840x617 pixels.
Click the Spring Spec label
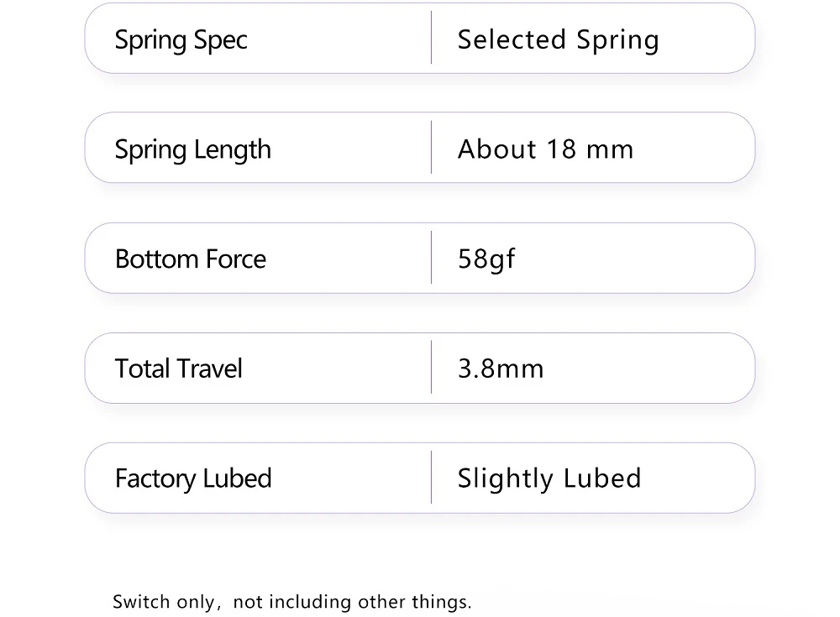[181, 39]
